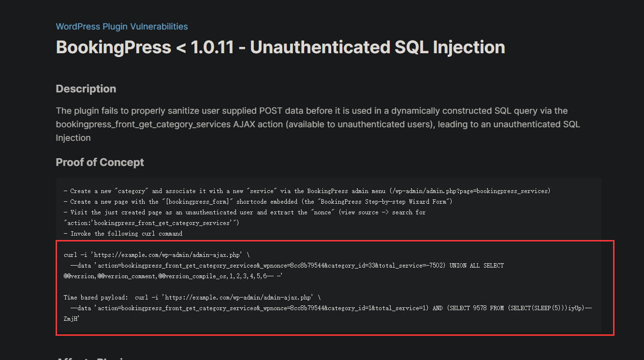Viewport: 644px width, 360px height.
Task: Open the WordPress Plugin Vulnerabilities link
Action: [x=122, y=27]
